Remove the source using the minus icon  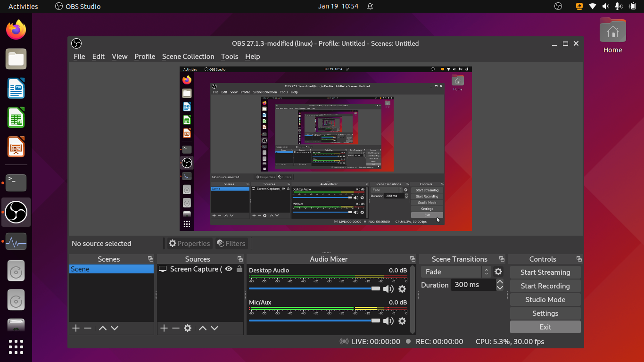(176, 328)
